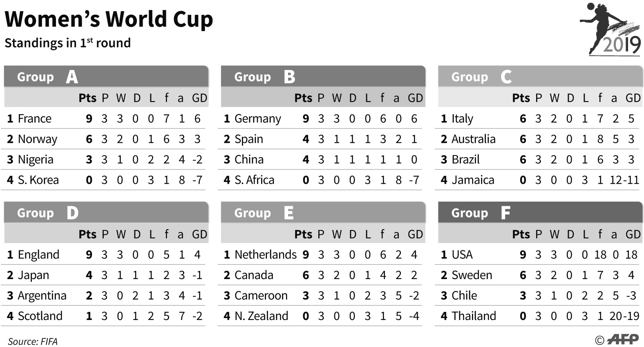The height and width of the screenshot is (347, 644).
Task: Click the AFP logo
Action: pyautogui.click(x=623, y=339)
